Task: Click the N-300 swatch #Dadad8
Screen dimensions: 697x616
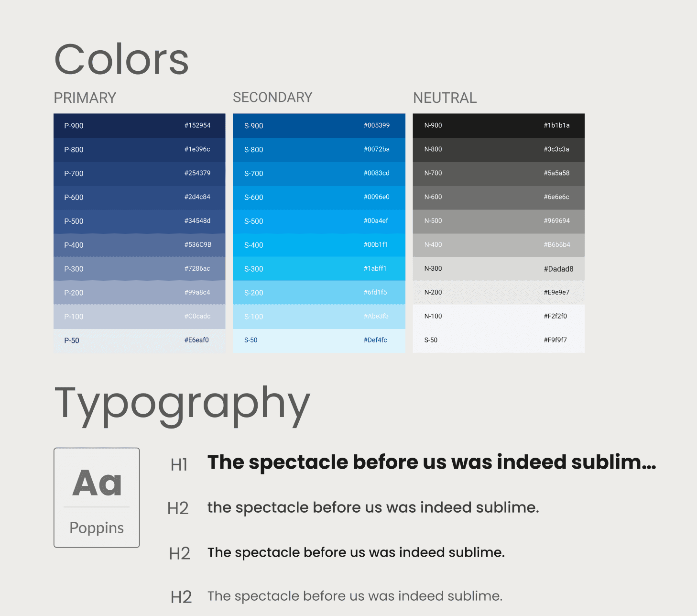Action: click(499, 269)
